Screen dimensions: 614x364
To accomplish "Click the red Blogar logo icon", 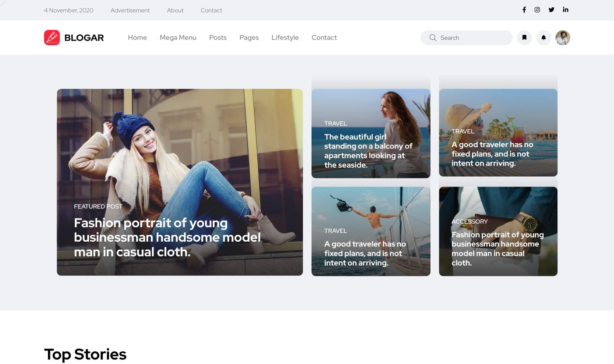I will click(52, 37).
